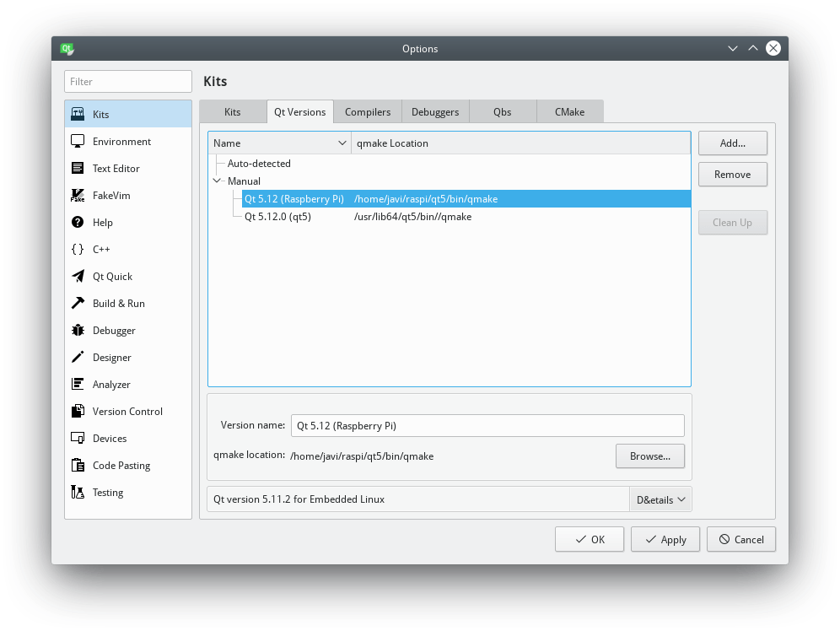Select the Designer pencil icon
The width and height of the screenshot is (840, 631).
[78, 357]
